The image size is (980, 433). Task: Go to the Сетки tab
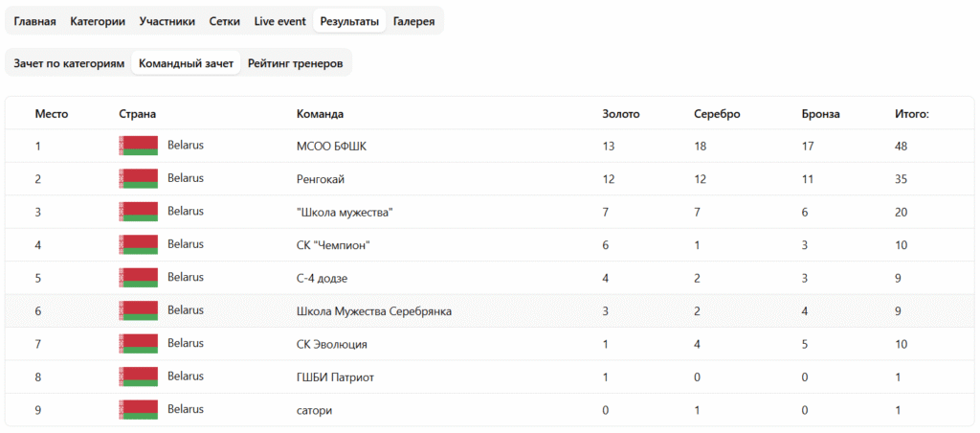click(x=225, y=21)
